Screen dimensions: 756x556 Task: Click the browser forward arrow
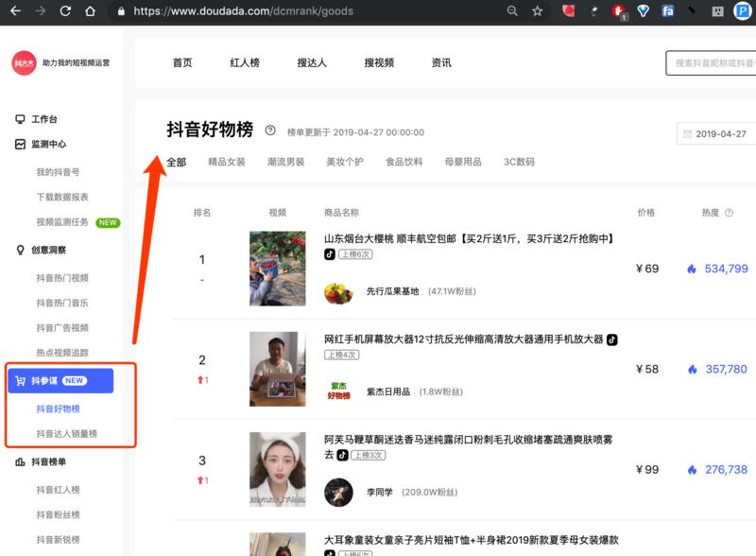40,10
